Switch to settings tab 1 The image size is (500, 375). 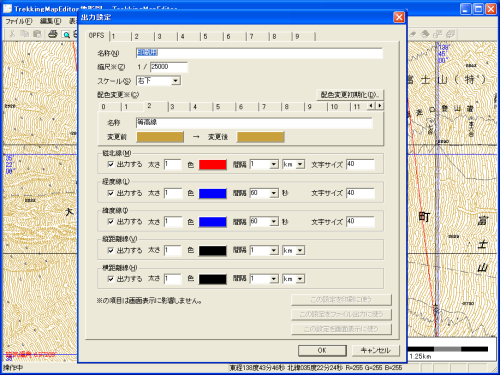coord(120,37)
